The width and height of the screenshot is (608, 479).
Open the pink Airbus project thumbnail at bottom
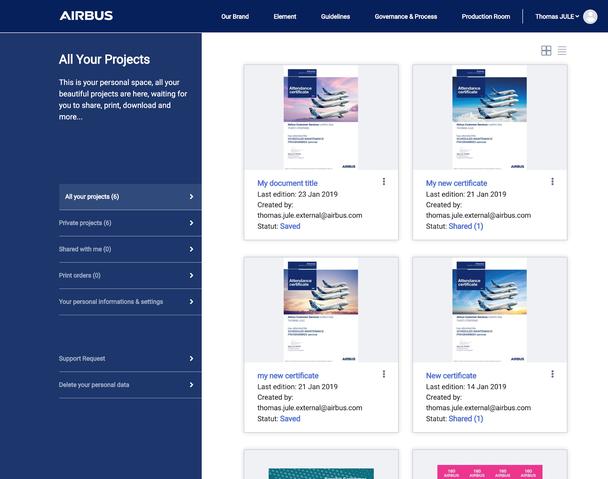(x=490, y=472)
